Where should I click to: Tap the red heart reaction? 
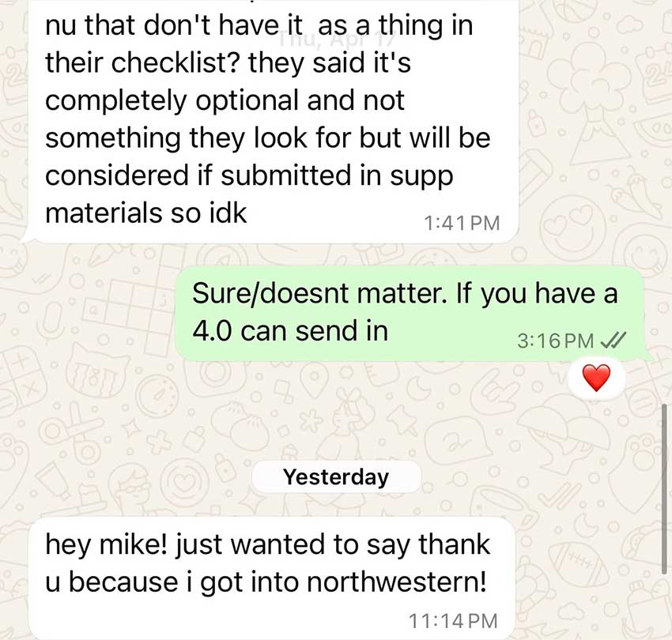pos(597,378)
